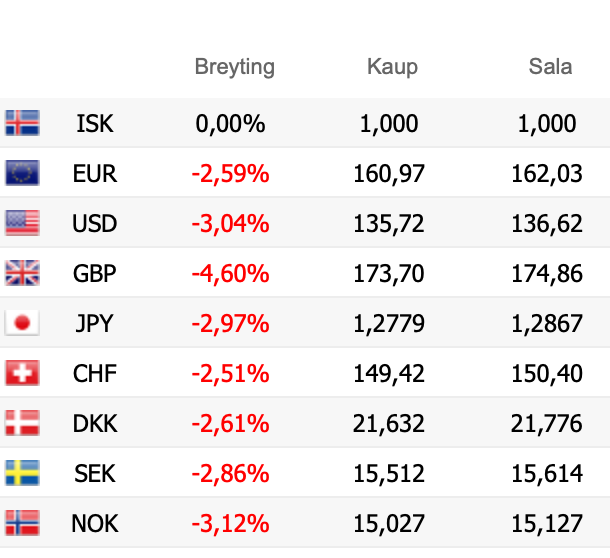Click the JPY change of -2,97%
This screenshot has width=610, height=558.
coord(230,324)
